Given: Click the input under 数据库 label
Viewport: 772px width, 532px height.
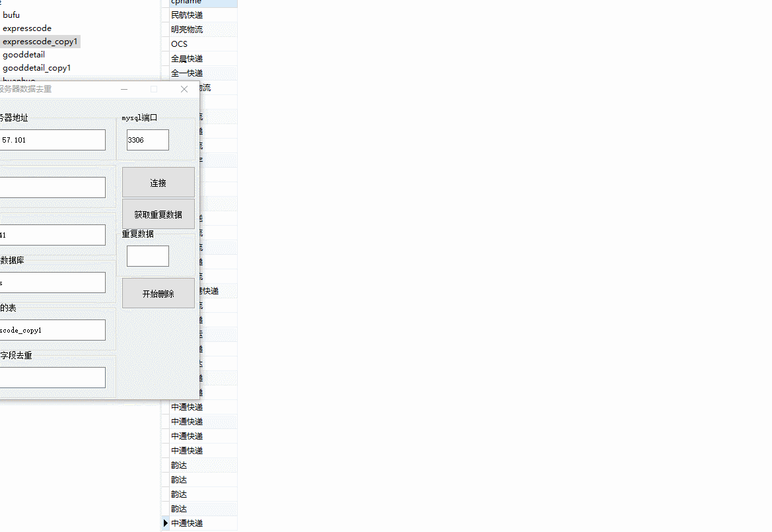Looking at the screenshot, I should point(52,283).
